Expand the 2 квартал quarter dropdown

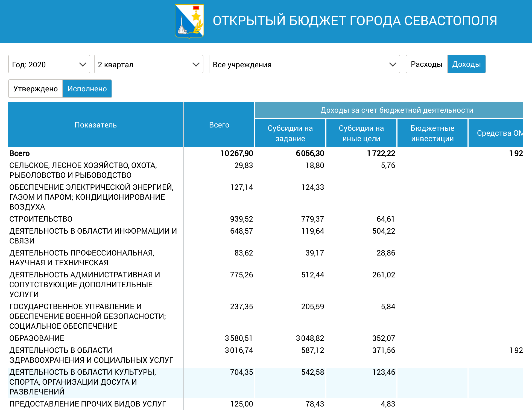click(148, 64)
